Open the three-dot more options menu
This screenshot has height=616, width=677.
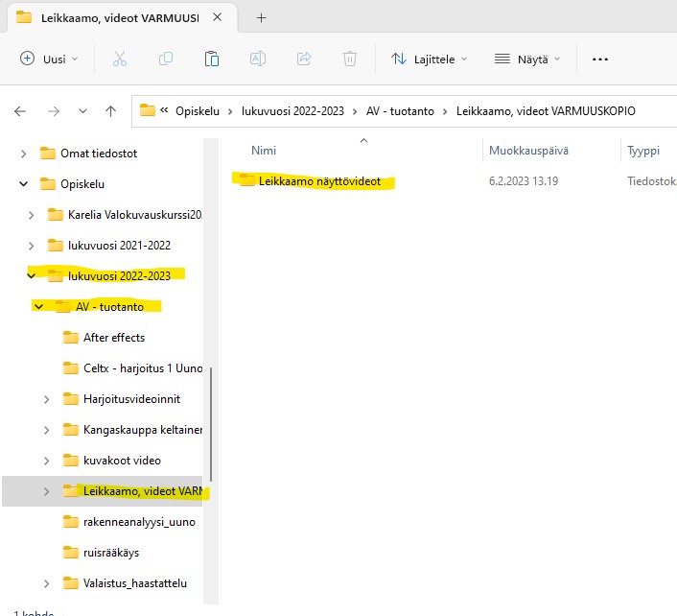coord(600,59)
